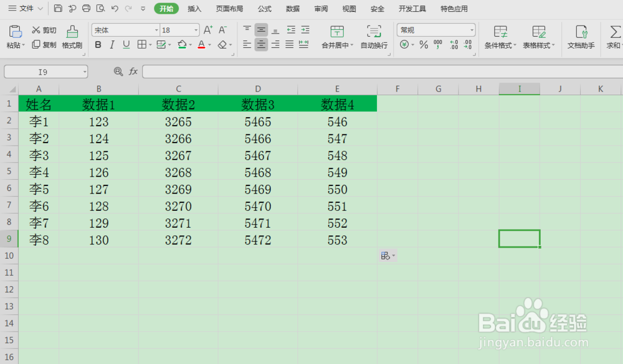Viewport: 623px width, 364px height.
Task: Copy the selection with 复制
Action: point(44,45)
